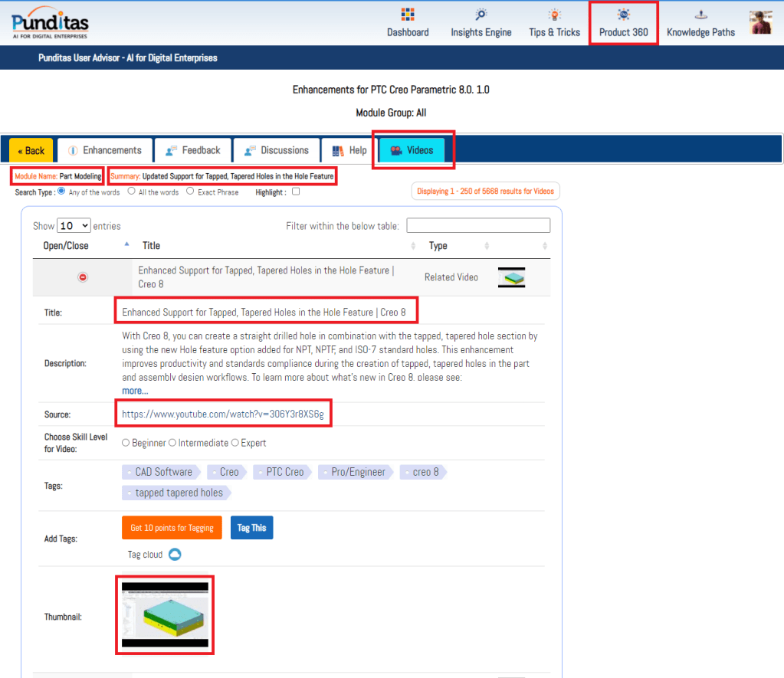784x678 pixels.
Task: Click the Tag cloud icon
Action: coord(175,555)
